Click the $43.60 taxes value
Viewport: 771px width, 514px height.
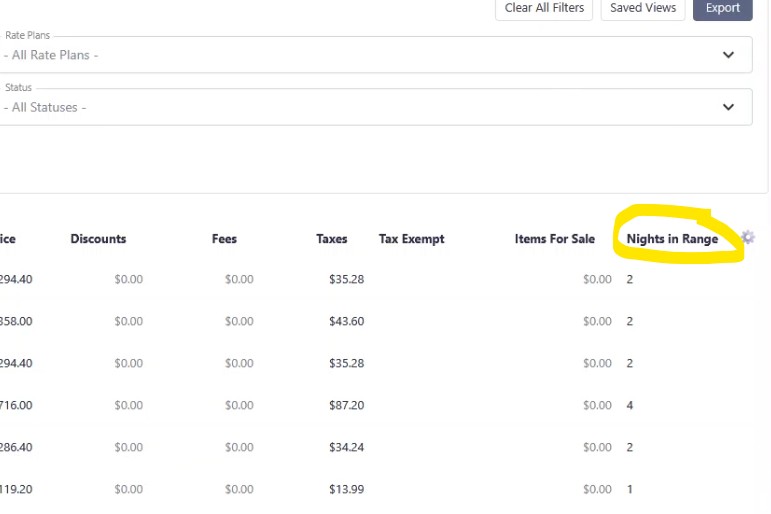(x=346, y=321)
